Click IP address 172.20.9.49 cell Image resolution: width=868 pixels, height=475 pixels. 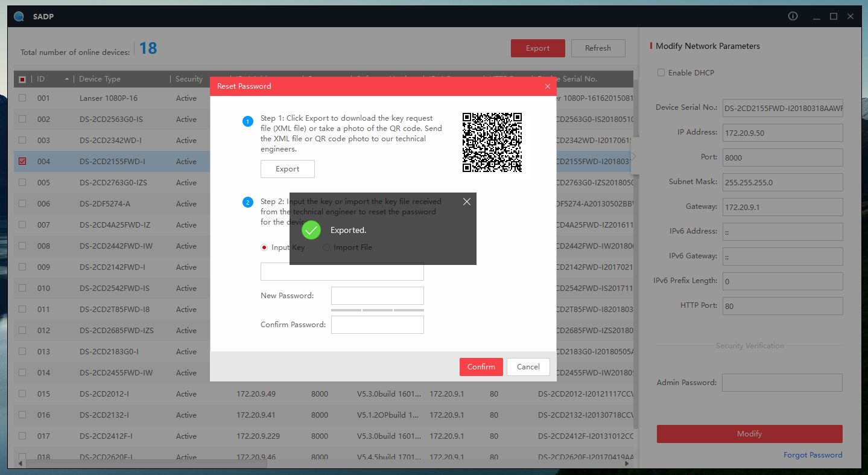click(x=256, y=394)
